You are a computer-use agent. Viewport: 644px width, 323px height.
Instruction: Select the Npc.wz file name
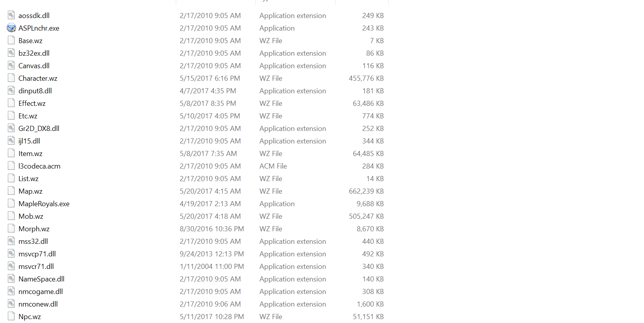29,317
